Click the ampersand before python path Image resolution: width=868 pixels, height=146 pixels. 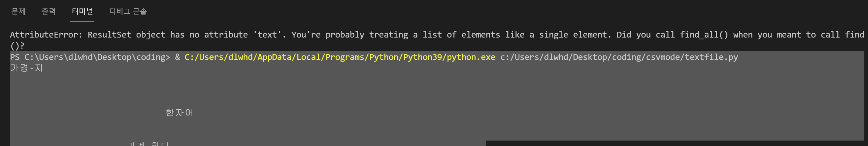pyautogui.click(x=177, y=57)
